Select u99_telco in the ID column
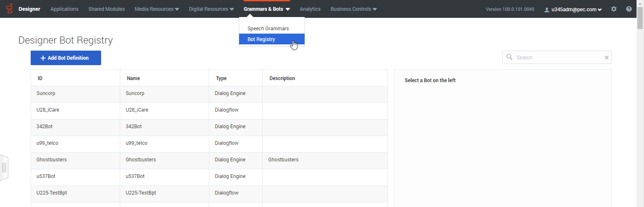 pos(47,143)
